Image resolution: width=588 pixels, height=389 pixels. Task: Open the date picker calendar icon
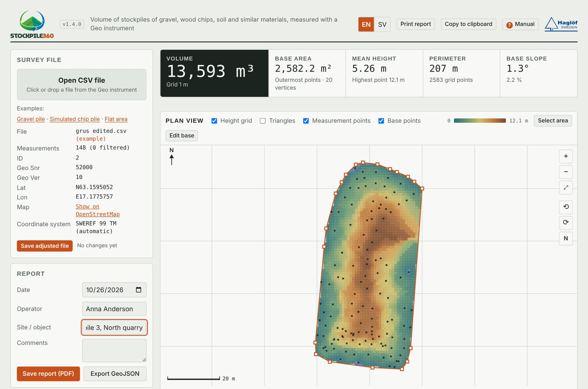pyautogui.click(x=139, y=290)
